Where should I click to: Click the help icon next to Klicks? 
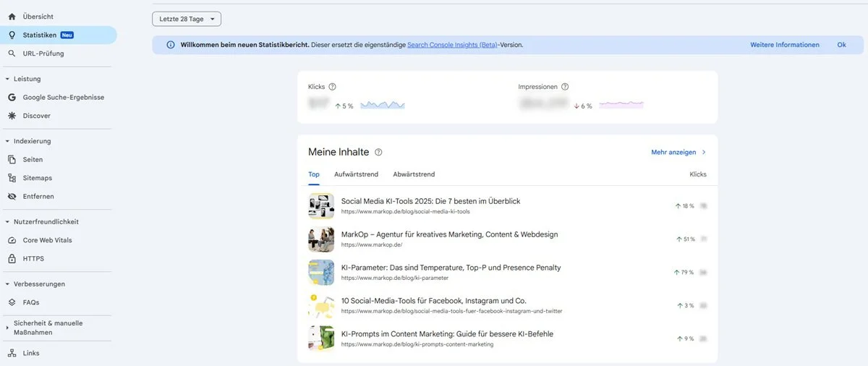click(x=333, y=87)
